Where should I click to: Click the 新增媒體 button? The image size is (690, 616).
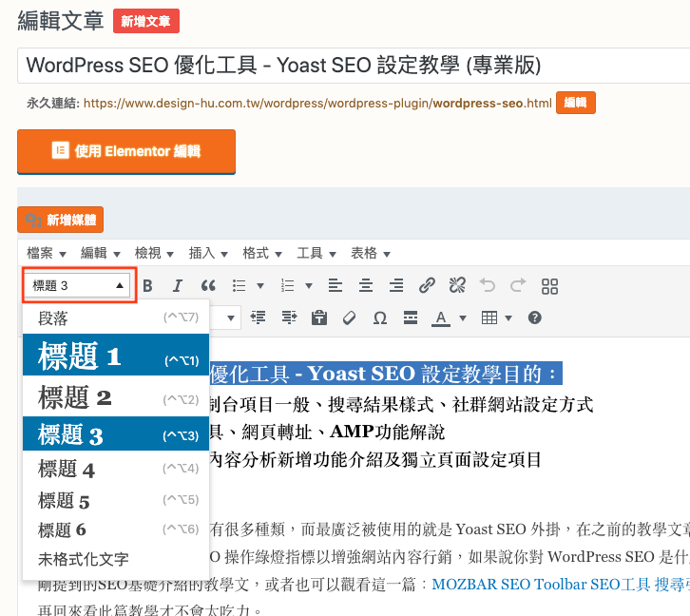tap(60, 220)
